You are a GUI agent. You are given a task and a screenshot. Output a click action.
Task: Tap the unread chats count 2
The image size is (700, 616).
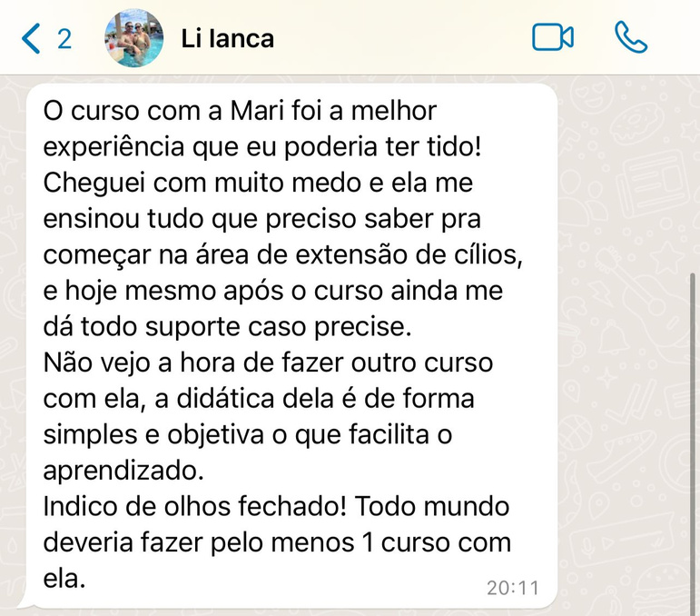[x=64, y=39]
